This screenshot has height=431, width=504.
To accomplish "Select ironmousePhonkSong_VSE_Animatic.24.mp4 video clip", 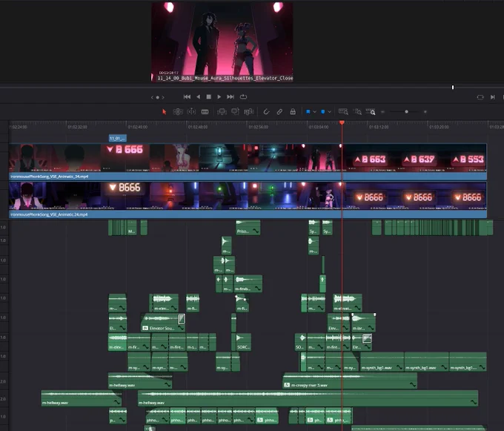I will (x=248, y=200).
